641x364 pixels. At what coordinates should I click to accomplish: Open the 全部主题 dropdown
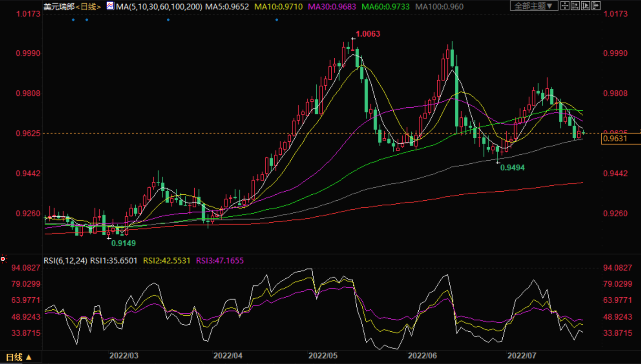click(534, 6)
